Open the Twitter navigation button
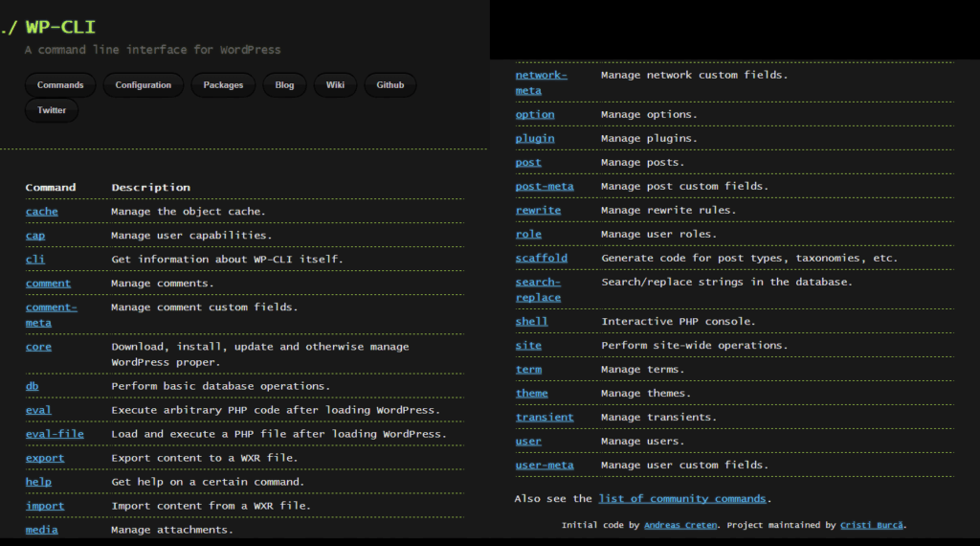The height and width of the screenshot is (546, 980). pos(52,110)
